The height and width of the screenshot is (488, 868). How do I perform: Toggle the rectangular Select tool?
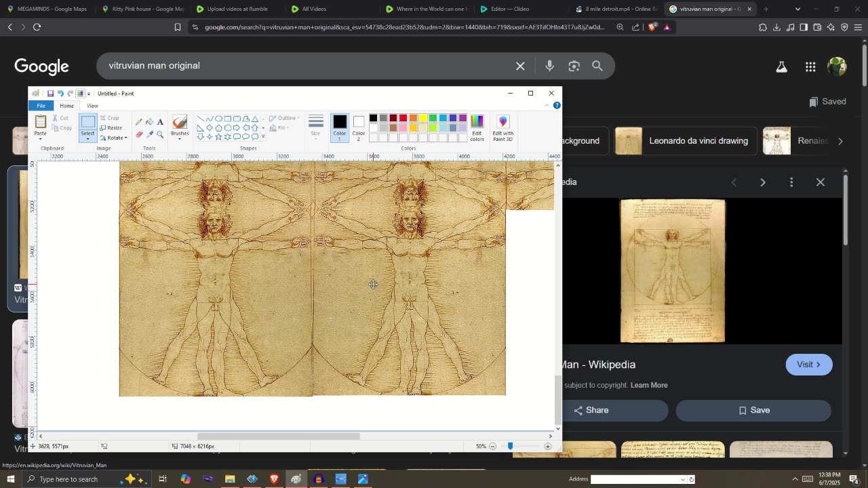click(88, 123)
